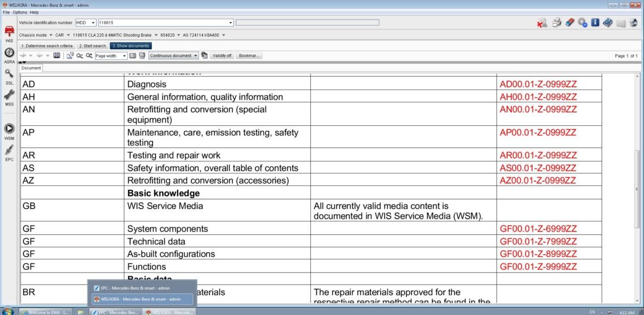Go to step 1 Determine search criteria
This screenshot has height=315, width=644.
tap(47, 46)
